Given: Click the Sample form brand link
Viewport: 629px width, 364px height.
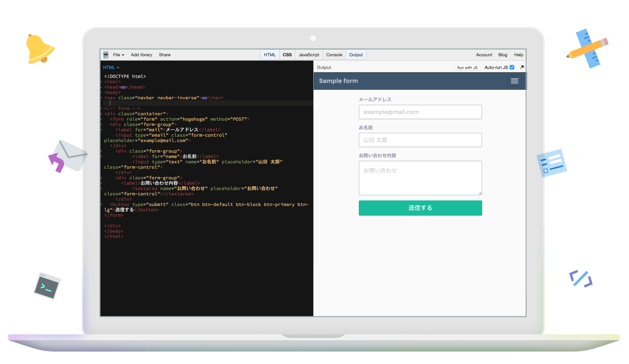Looking at the screenshot, I should 339,81.
